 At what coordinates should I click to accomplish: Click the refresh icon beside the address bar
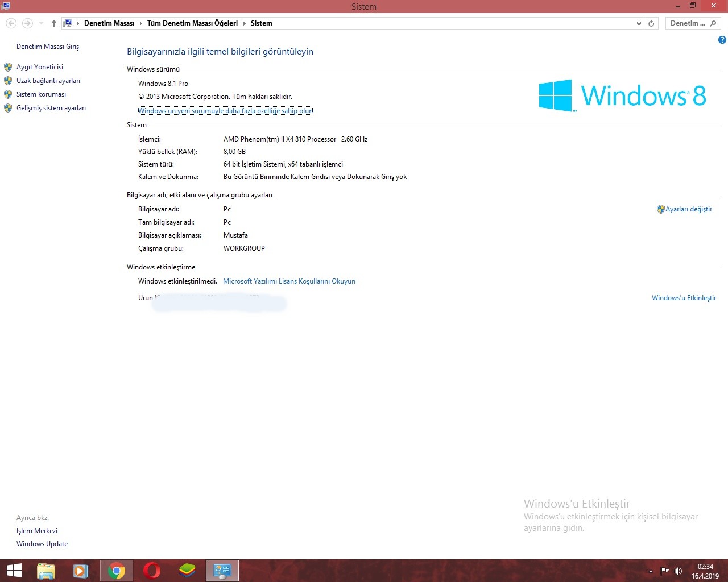(652, 23)
